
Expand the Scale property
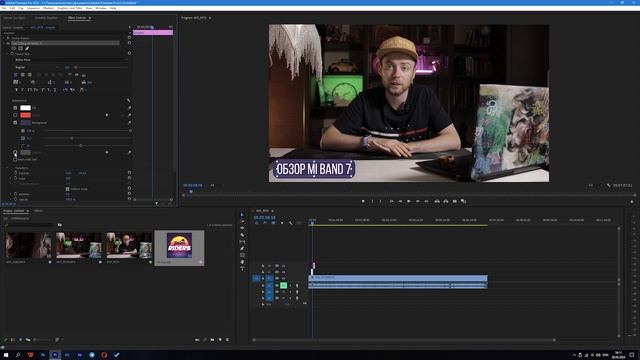(11, 178)
